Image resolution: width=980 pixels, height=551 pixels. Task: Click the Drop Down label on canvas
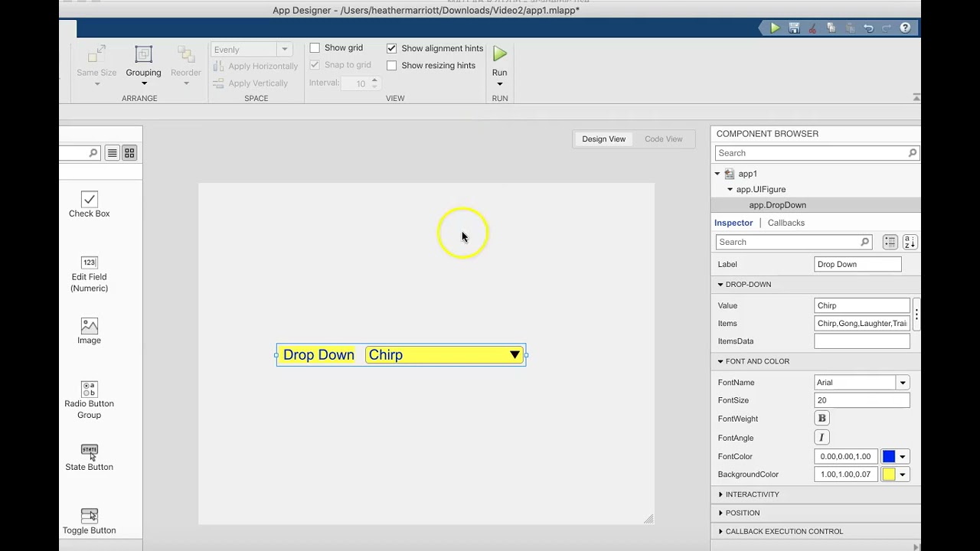[x=318, y=355]
